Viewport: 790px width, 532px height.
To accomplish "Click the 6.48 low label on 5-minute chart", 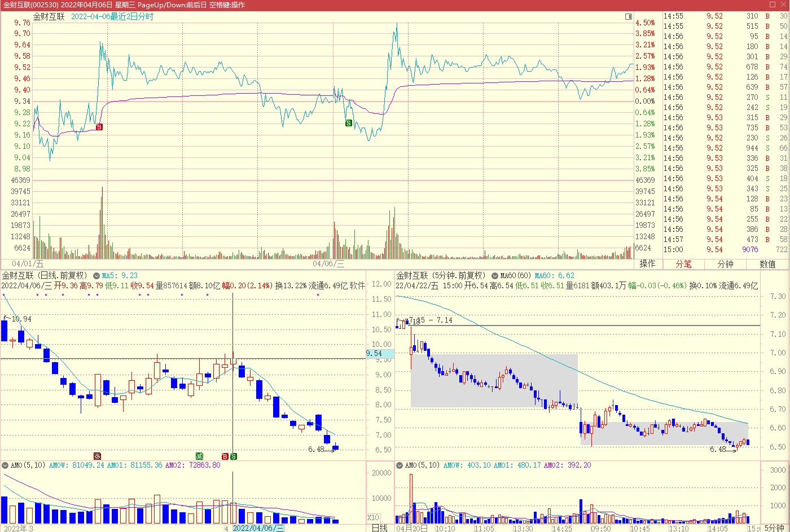I will [718, 449].
